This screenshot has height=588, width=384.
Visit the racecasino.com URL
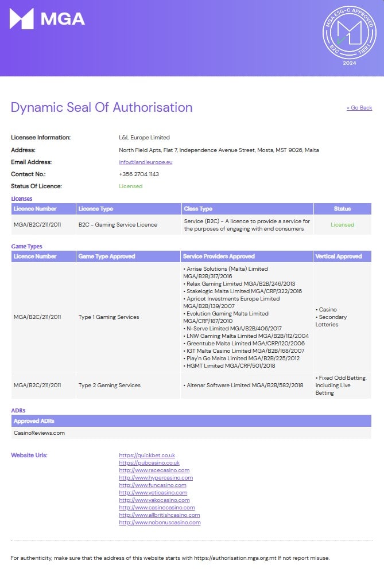pyautogui.click(x=154, y=470)
